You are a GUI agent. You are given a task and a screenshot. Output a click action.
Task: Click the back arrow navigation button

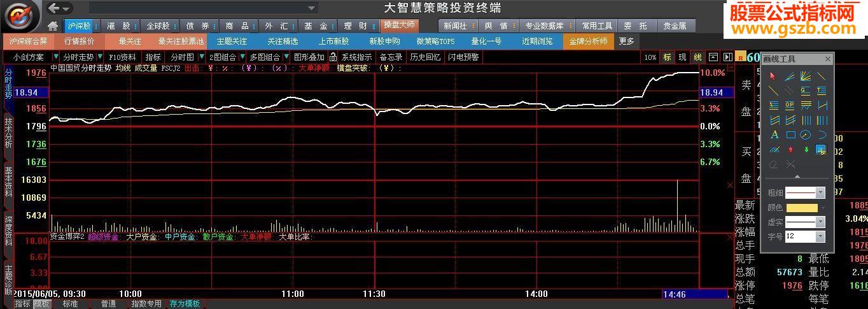coord(54,8)
